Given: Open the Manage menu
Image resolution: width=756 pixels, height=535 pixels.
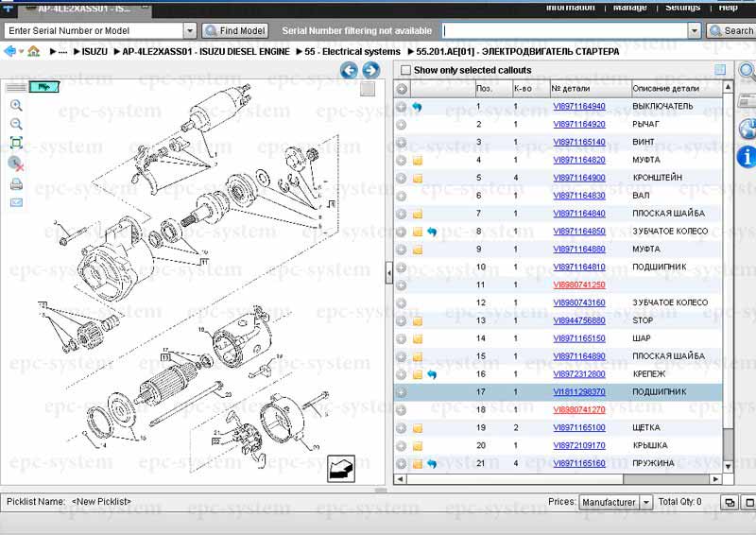Looking at the screenshot, I should [629, 8].
